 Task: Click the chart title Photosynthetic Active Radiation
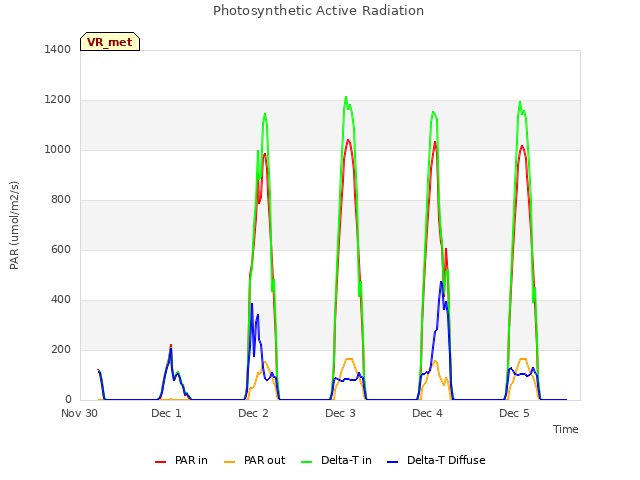coord(318,11)
